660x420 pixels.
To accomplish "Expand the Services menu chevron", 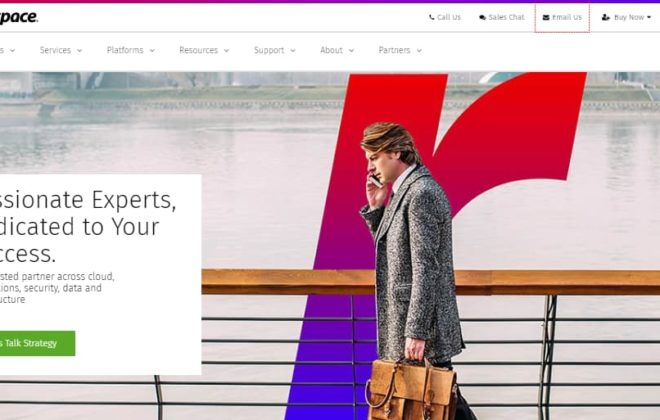I will [79, 51].
